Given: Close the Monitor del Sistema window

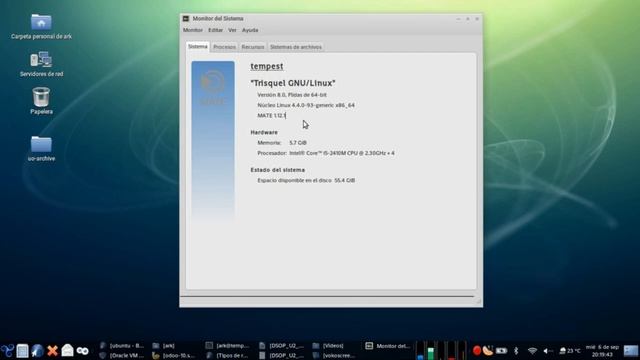Looking at the screenshot, I should pyautogui.click(x=477, y=19).
